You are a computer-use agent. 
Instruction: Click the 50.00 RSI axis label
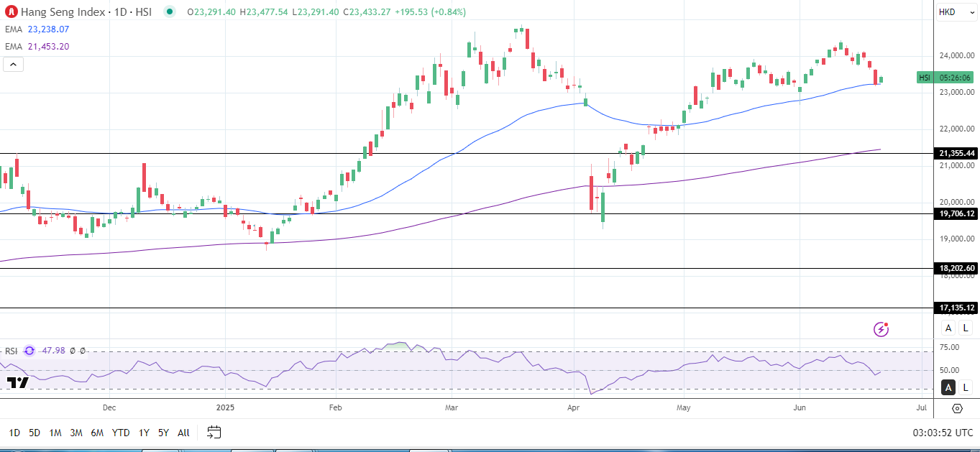949,370
